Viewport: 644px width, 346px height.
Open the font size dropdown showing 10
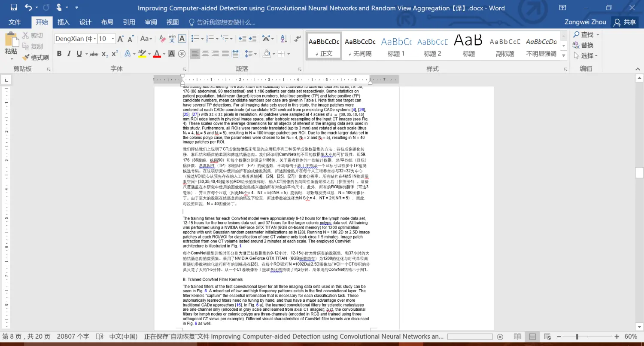pyautogui.click(x=113, y=39)
